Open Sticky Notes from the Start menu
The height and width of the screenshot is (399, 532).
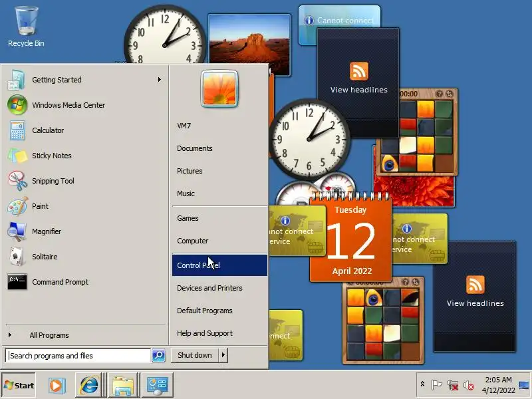coord(84,156)
